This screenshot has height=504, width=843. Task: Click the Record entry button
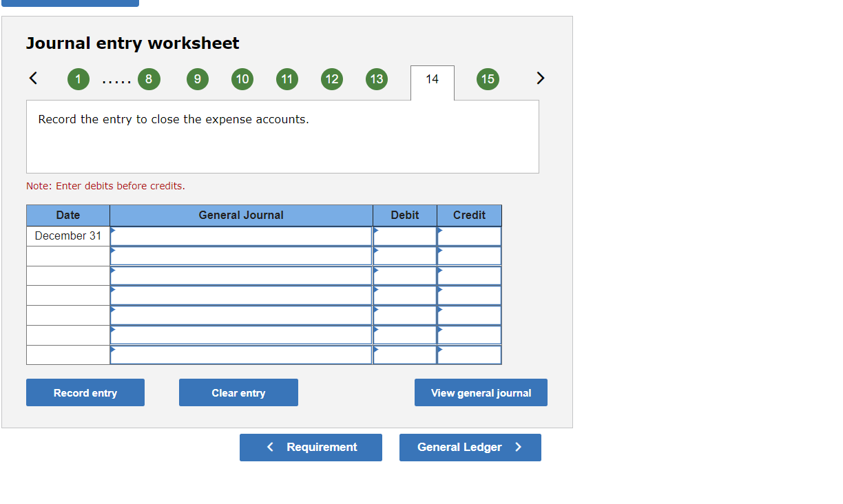click(85, 392)
